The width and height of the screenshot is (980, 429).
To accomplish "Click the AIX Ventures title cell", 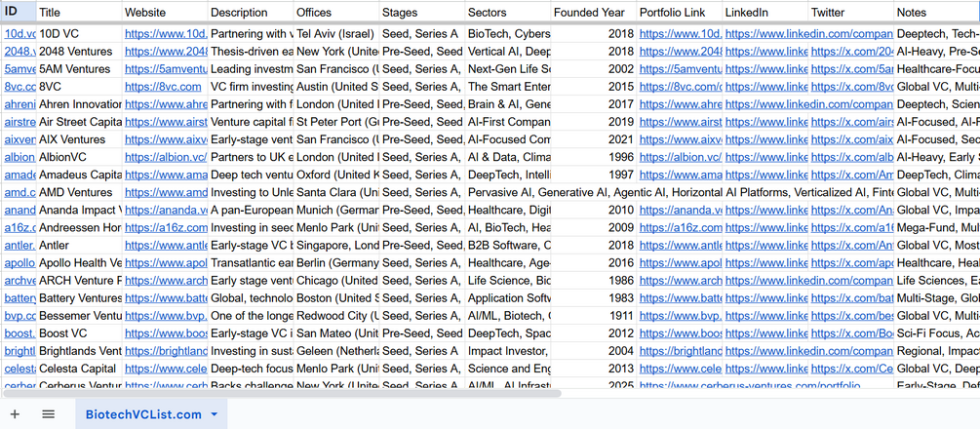I will [x=79, y=139].
